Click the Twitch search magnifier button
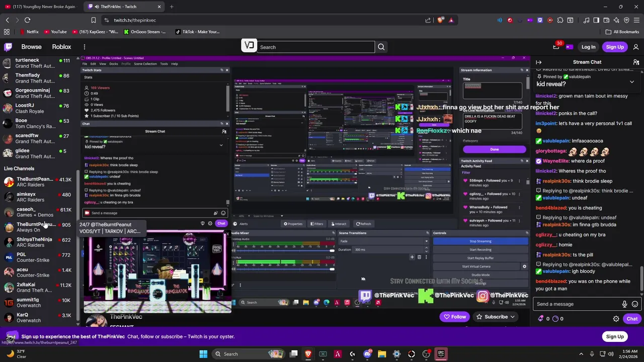The image size is (644, 362). coord(381,47)
